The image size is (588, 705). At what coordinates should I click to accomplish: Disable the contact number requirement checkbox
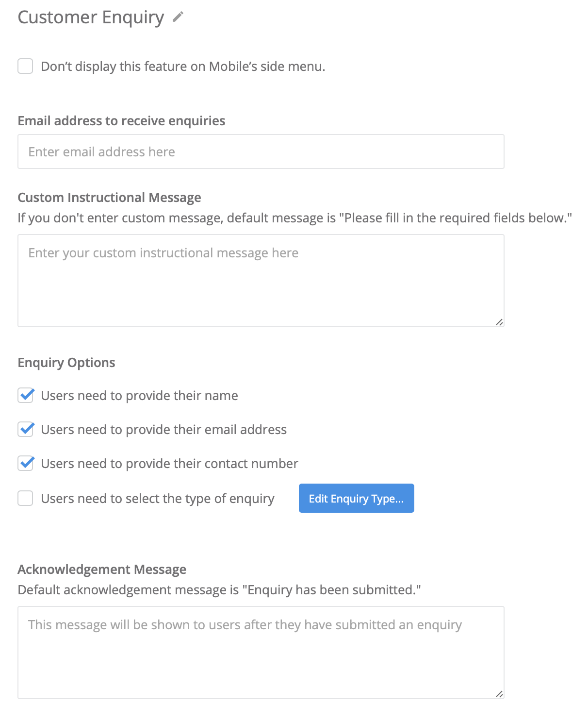pyautogui.click(x=26, y=463)
